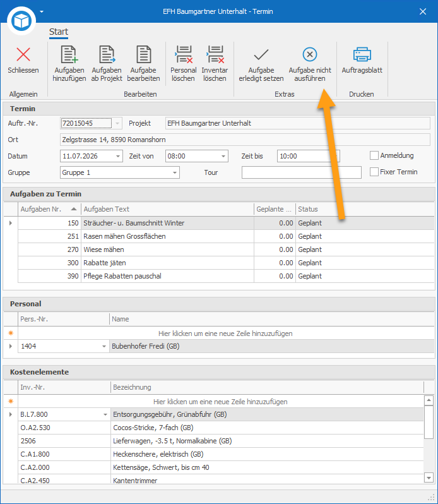Click Aufgaben hinzufügen ribbon icon
The height and width of the screenshot is (504, 438).
pos(69,54)
